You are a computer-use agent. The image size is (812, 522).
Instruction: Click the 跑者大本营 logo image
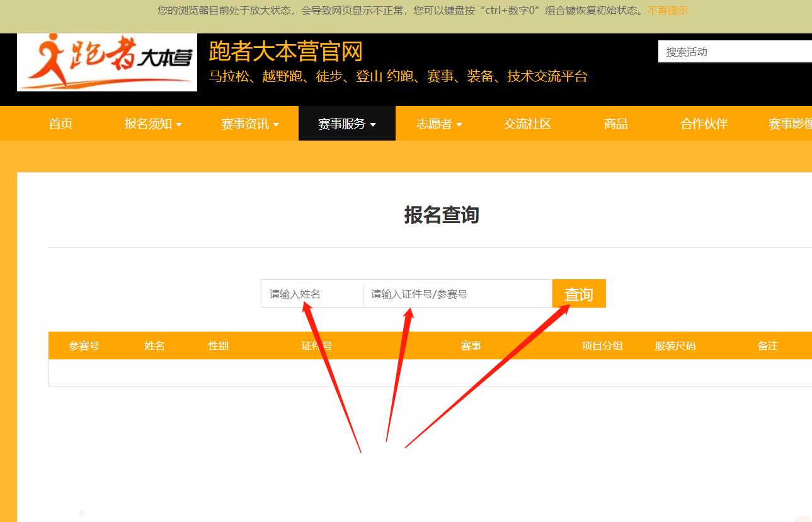pyautogui.click(x=107, y=62)
